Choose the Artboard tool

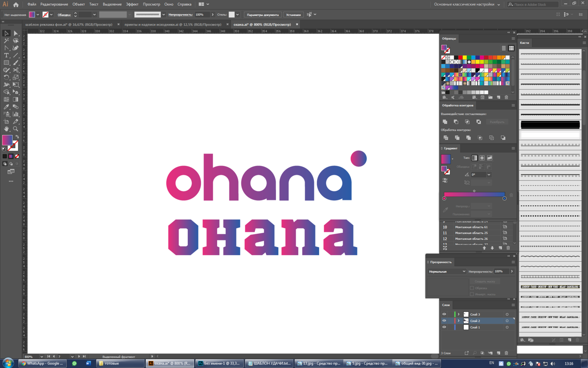point(6,122)
